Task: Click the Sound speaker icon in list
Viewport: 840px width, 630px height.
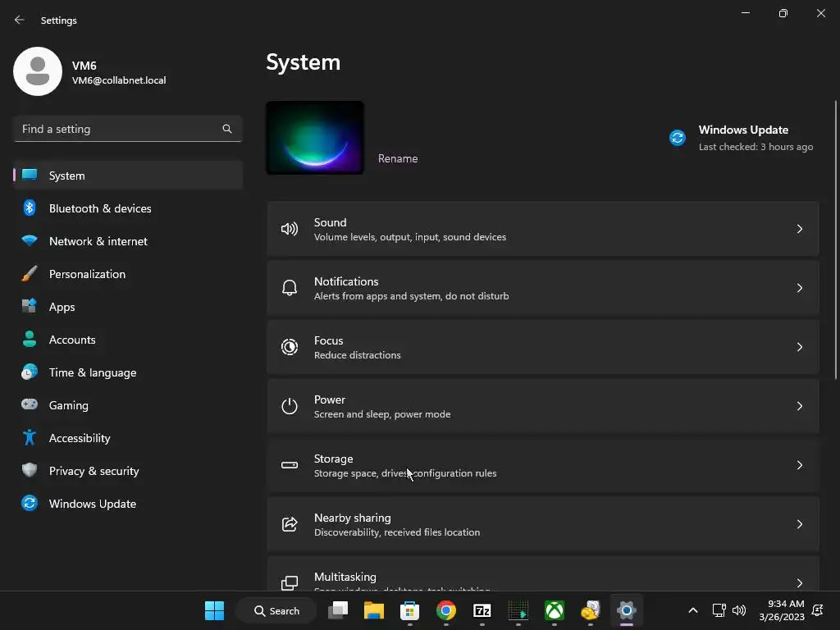Action: (290, 230)
